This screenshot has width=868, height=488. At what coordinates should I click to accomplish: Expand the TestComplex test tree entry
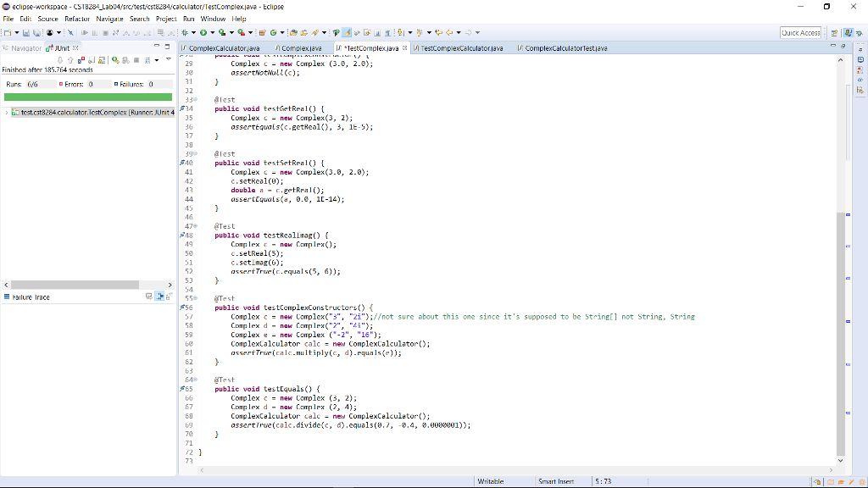[7, 111]
